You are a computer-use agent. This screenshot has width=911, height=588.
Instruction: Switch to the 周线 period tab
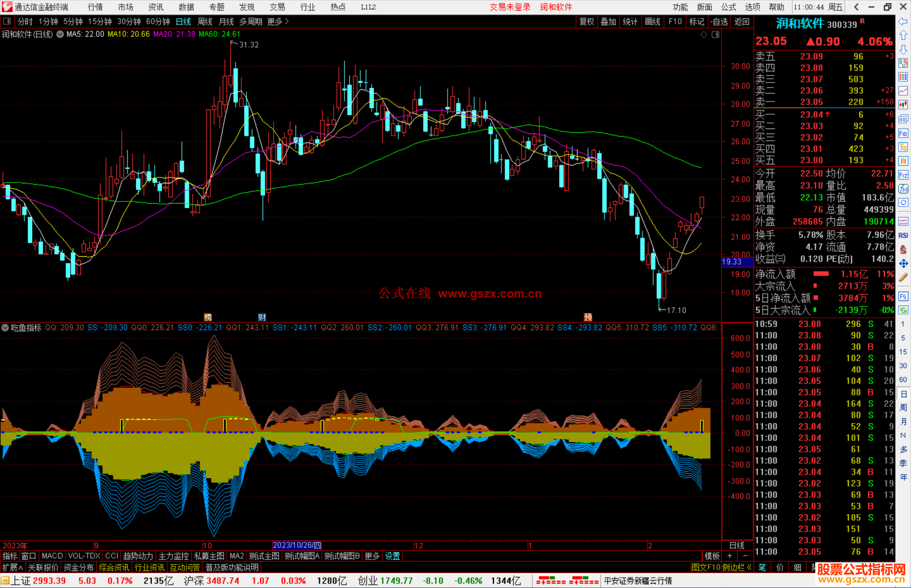coord(205,21)
